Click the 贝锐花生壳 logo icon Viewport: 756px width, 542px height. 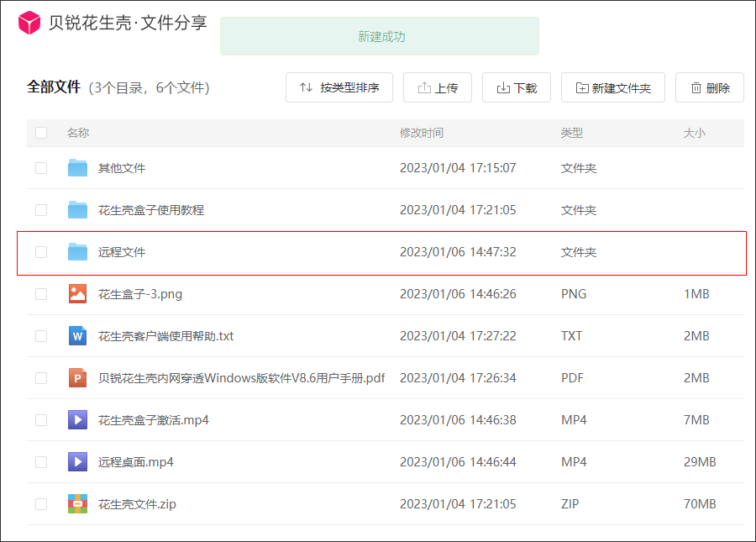pos(29,24)
